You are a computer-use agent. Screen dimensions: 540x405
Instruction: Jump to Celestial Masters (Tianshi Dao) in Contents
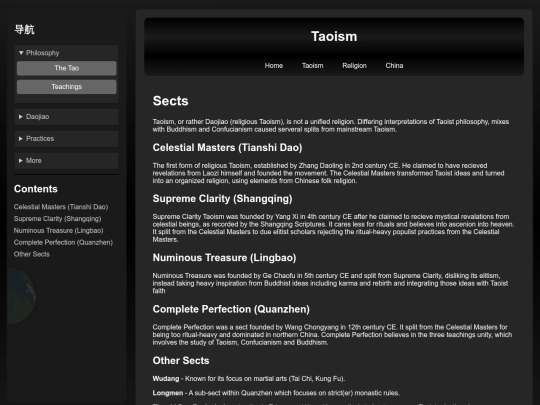click(61, 207)
